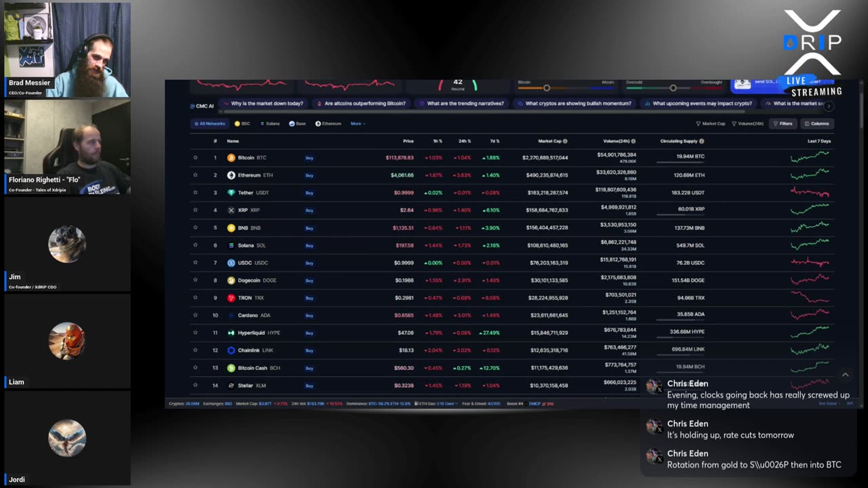Screen dimensions: 868x488
Task: Ask 'Are altcoins outperforming Bitcoin?'
Action: [x=361, y=104]
